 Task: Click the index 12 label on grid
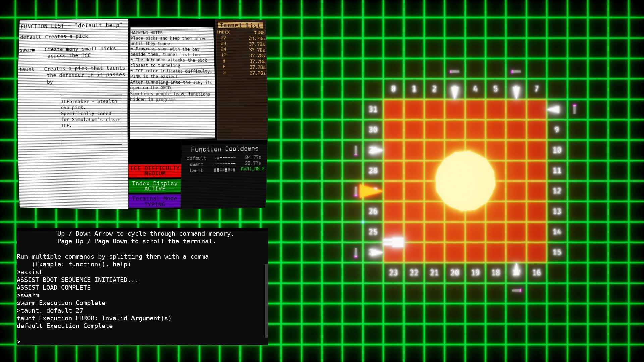point(557,191)
